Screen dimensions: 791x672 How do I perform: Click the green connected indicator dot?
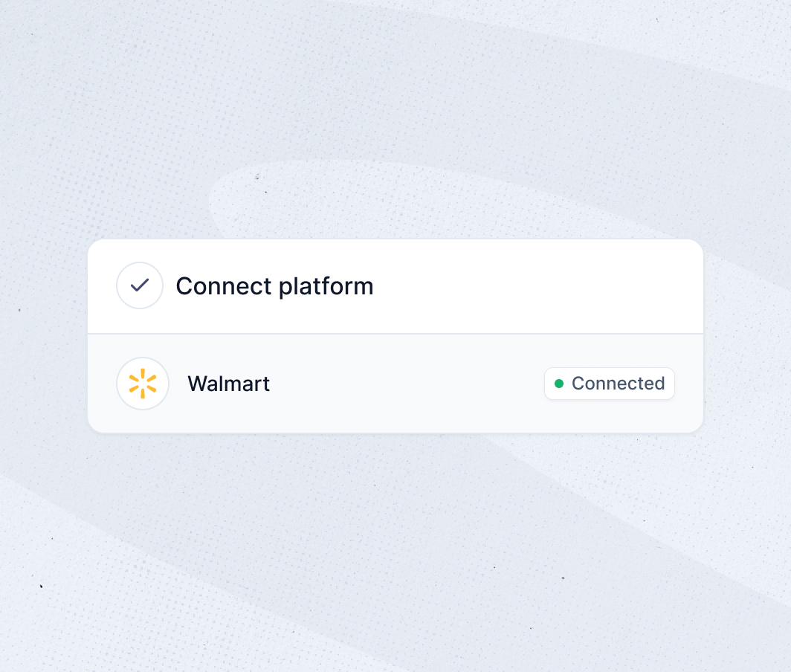[559, 384]
